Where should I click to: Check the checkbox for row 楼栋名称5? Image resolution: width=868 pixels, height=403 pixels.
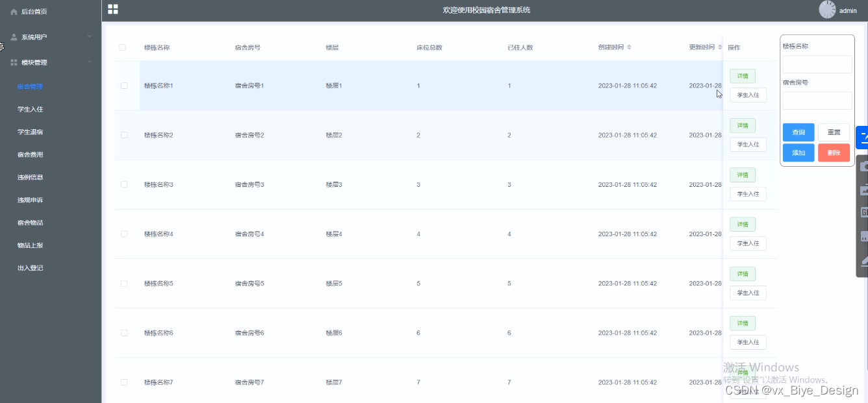pos(124,284)
